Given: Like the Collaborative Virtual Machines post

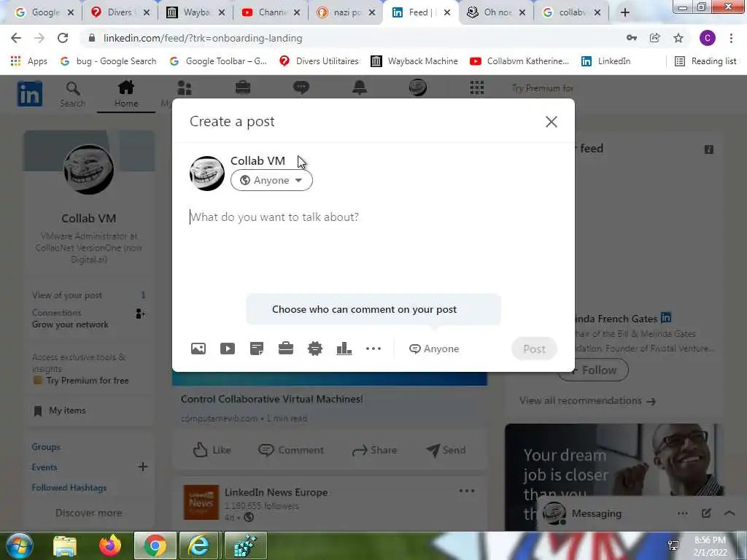Looking at the screenshot, I should click(212, 450).
